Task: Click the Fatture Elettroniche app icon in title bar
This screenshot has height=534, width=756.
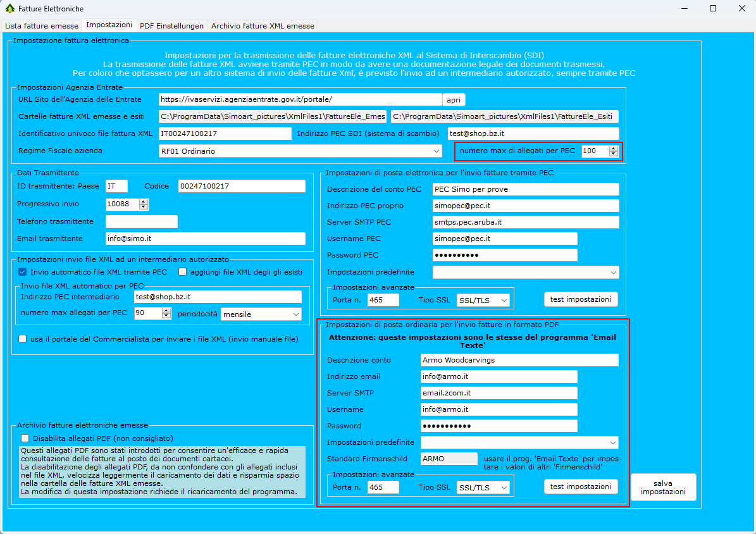Action: point(9,8)
